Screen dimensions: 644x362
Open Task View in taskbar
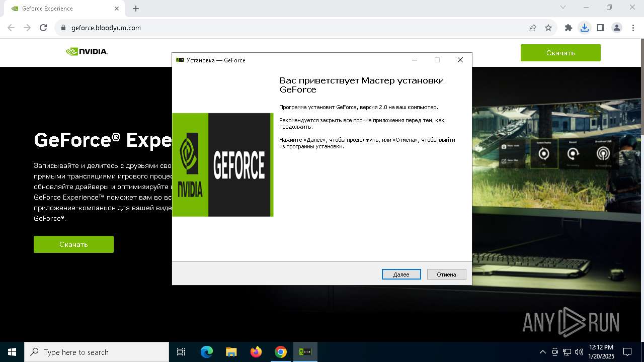(x=181, y=352)
